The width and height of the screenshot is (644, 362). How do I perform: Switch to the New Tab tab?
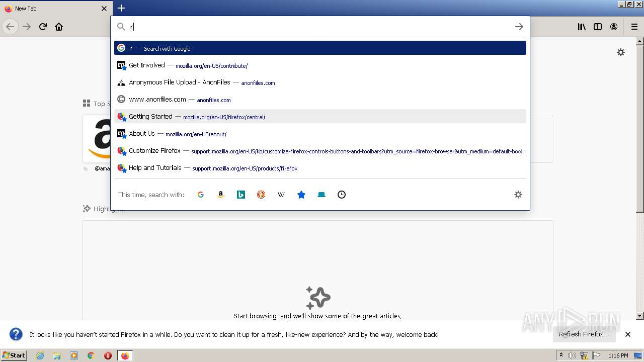(55, 9)
